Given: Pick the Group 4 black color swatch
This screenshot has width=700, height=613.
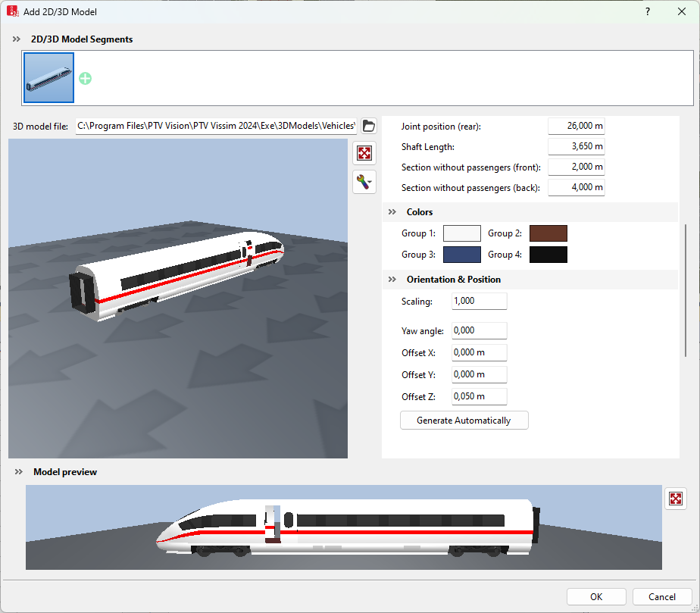Looking at the screenshot, I should pos(548,255).
